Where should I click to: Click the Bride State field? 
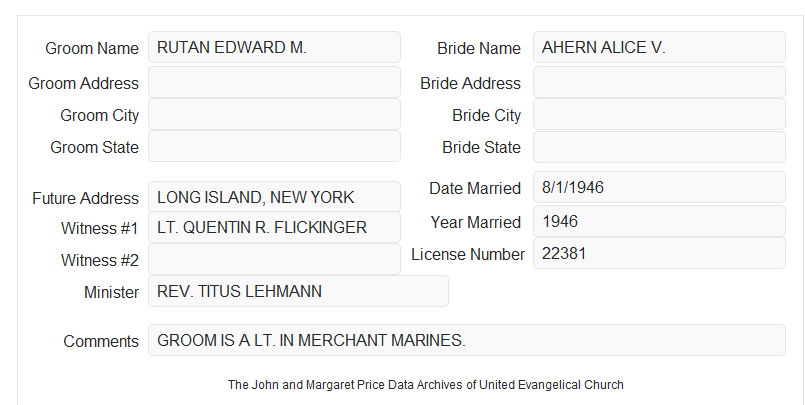point(659,147)
